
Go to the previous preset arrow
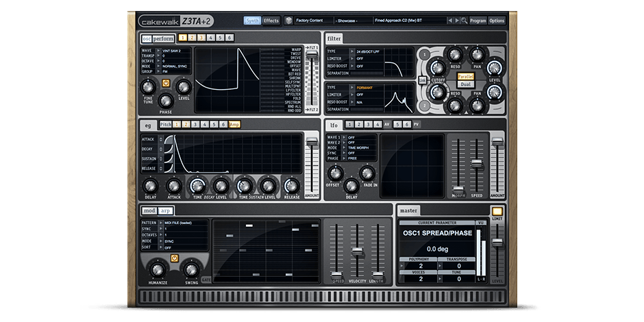[x=450, y=21]
